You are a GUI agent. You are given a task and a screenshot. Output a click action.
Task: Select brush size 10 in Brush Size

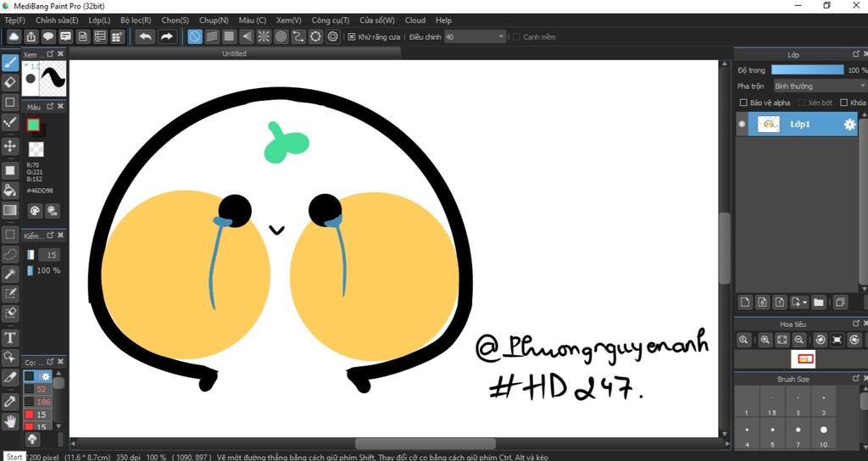coord(823,434)
